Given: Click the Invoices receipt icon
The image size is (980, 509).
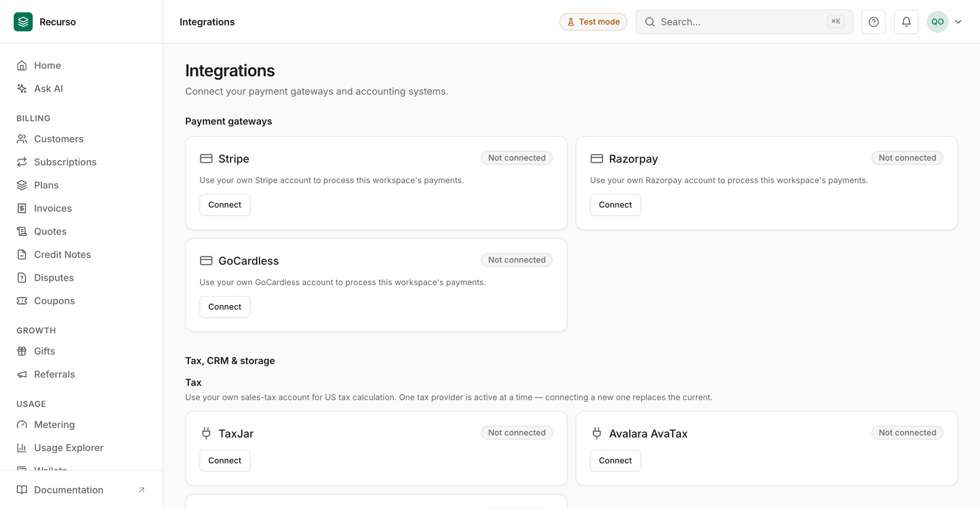Looking at the screenshot, I should point(22,208).
